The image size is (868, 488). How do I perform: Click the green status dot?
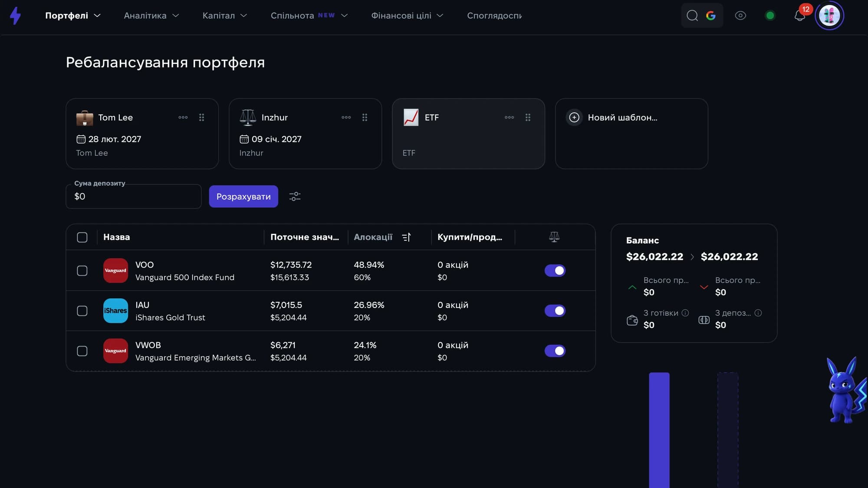770,16
